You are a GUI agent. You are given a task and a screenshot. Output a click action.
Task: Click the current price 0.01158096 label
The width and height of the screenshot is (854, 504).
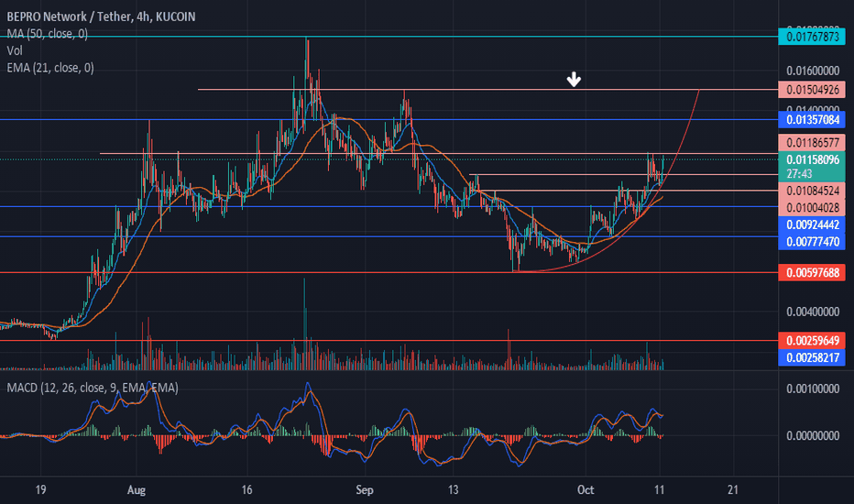[812, 159]
